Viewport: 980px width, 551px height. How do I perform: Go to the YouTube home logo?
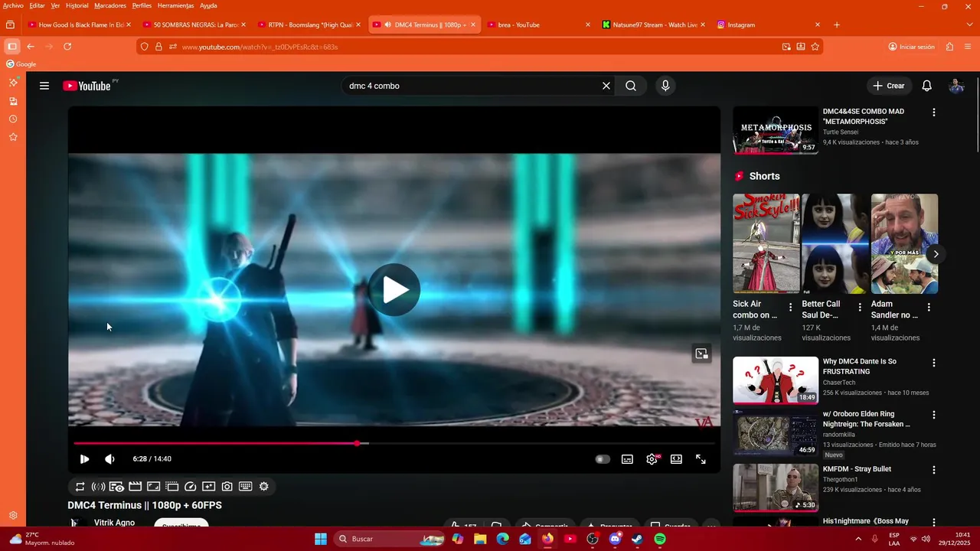coord(87,86)
